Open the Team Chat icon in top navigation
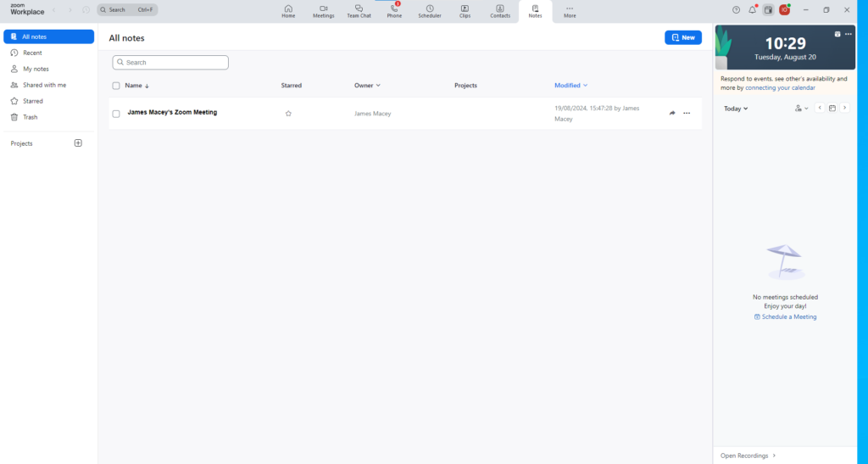868x464 pixels. pyautogui.click(x=359, y=10)
